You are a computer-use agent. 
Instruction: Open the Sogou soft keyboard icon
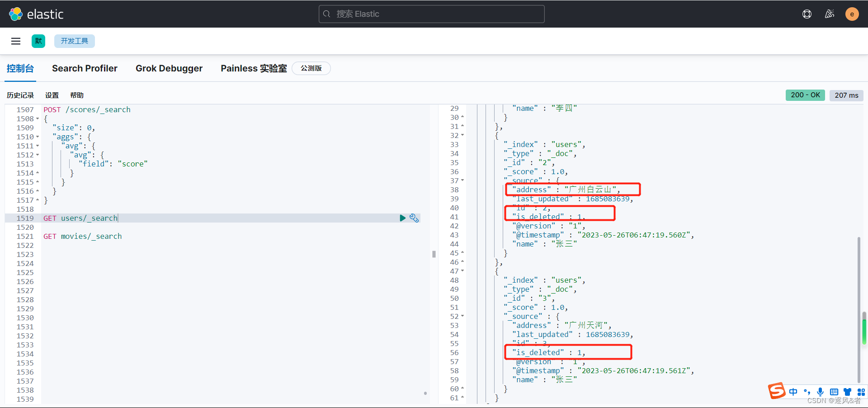pos(834,392)
